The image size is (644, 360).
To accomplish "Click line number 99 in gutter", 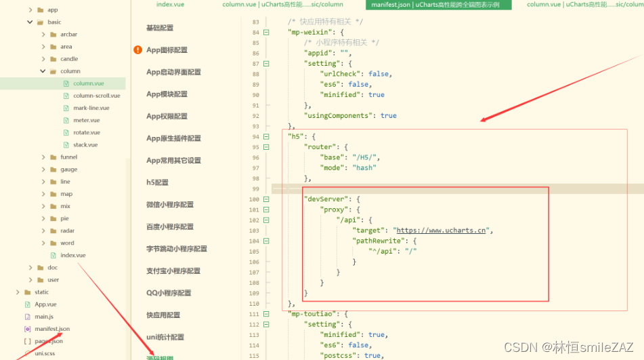I will (x=255, y=189).
